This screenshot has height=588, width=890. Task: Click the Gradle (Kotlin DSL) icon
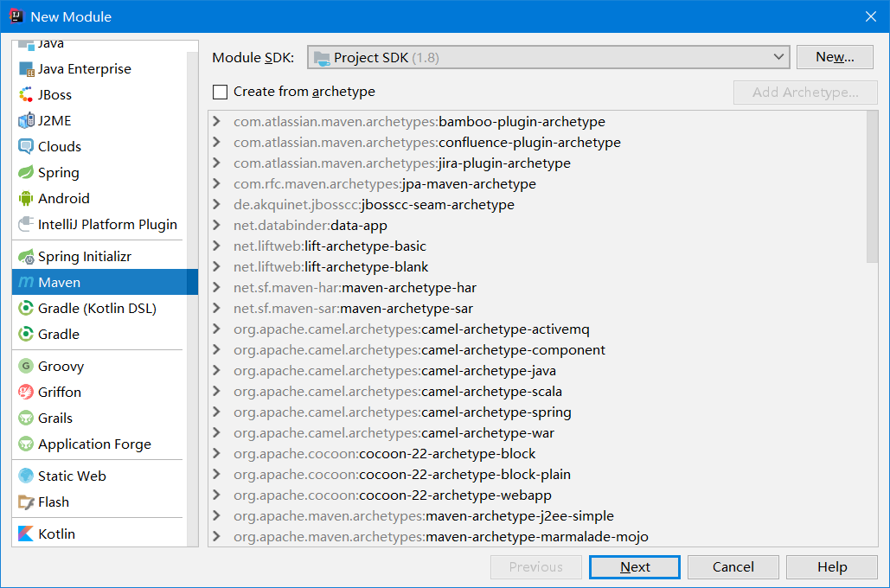point(26,308)
